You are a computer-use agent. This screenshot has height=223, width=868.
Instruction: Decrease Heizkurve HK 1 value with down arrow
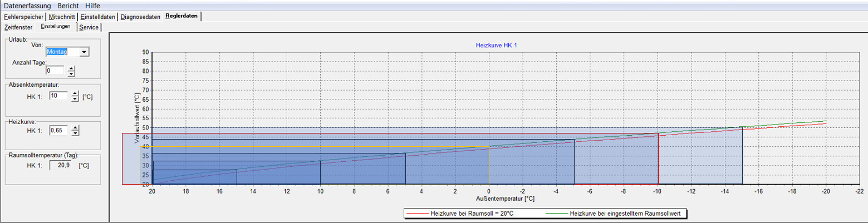pos(76,133)
